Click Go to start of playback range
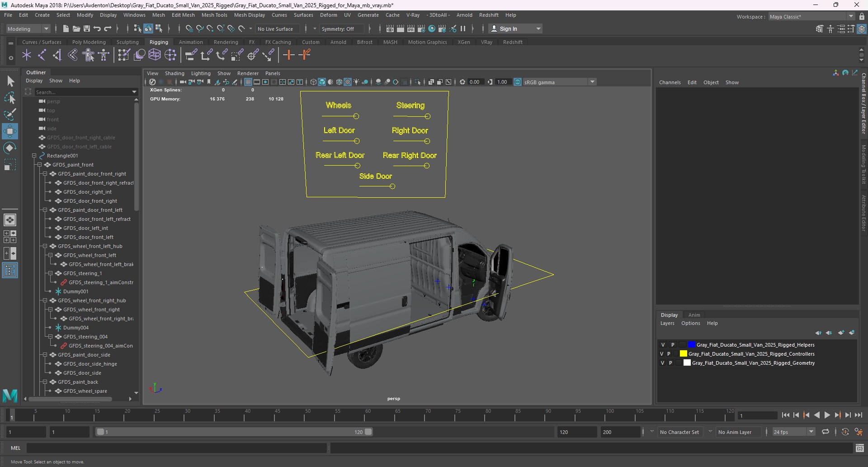This screenshot has height=467, width=868. pyautogui.click(x=785, y=415)
